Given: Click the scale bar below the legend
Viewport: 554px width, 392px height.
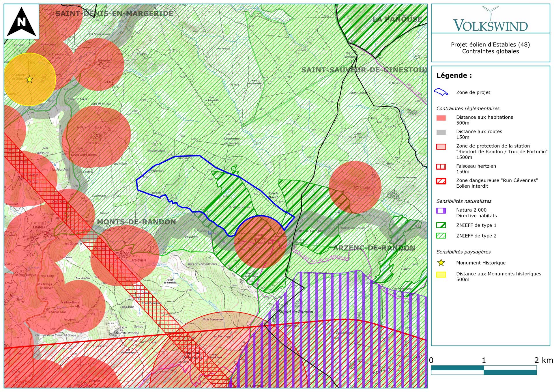Looking at the screenshot, I should (x=484, y=370).
